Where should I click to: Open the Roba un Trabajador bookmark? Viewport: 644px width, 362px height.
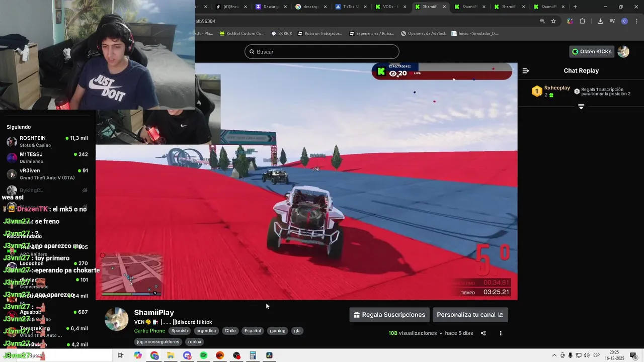[319, 34]
